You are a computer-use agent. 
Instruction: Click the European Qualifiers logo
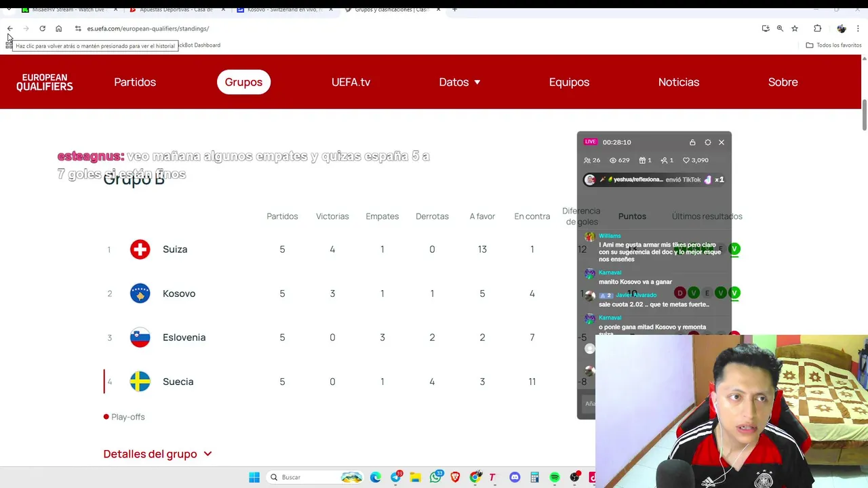[x=45, y=82]
